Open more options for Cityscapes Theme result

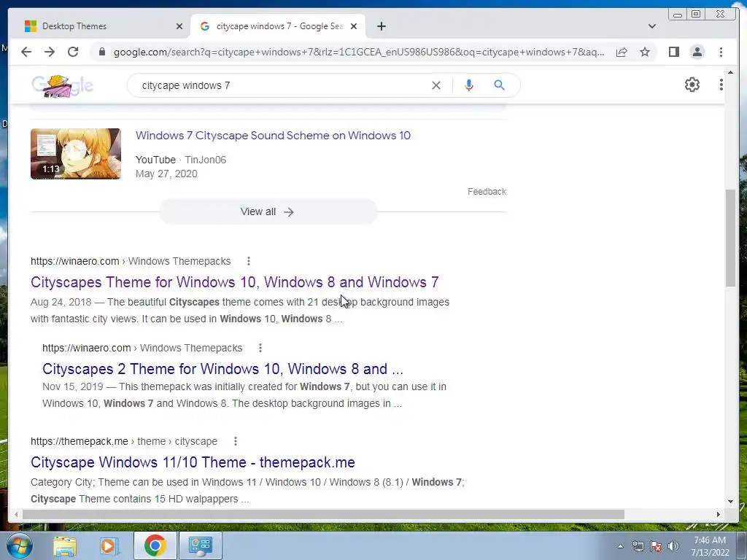pos(248,261)
